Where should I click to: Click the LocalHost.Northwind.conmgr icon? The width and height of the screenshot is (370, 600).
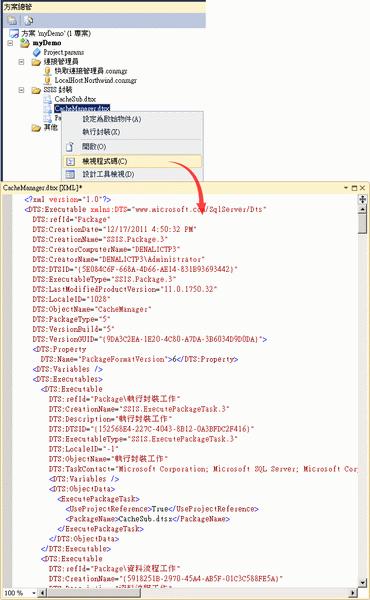point(47,80)
